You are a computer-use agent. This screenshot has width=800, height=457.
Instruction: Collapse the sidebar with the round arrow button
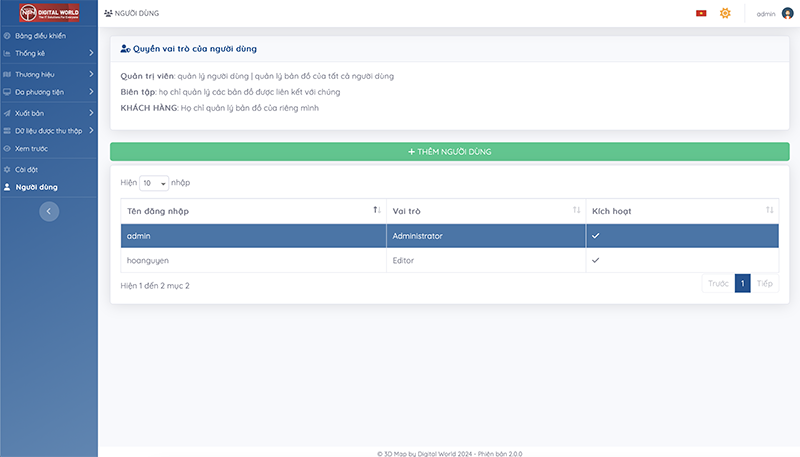click(x=49, y=211)
